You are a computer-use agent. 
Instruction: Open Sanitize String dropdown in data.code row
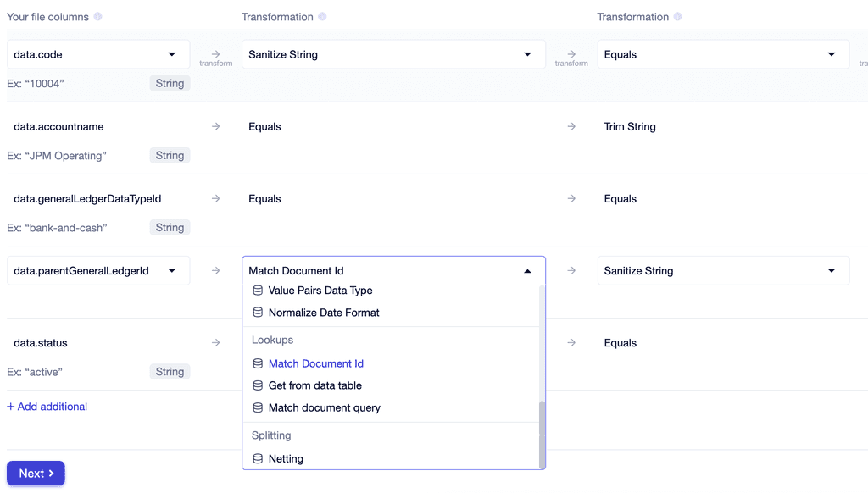click(393, 54)
